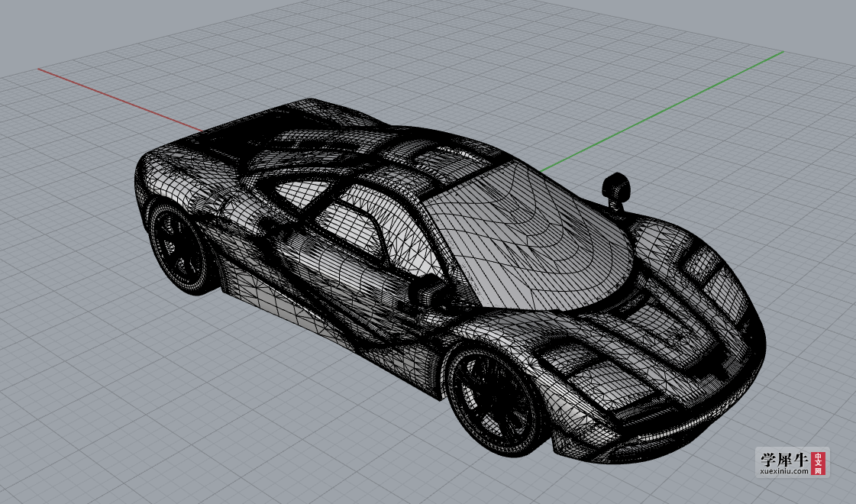Click the green Y-axis line

coord(661,111)
